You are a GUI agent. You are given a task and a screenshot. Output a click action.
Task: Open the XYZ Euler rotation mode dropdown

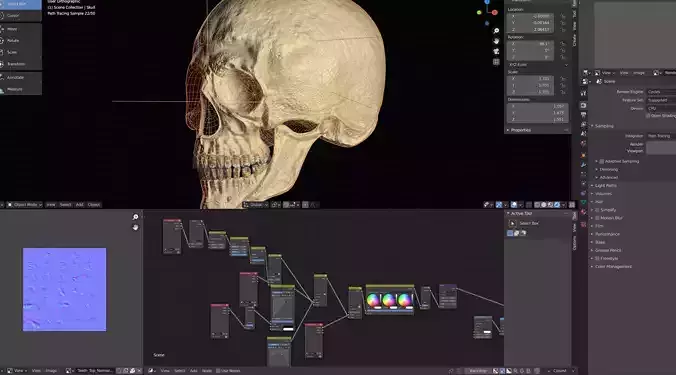[x=538, y=65]
